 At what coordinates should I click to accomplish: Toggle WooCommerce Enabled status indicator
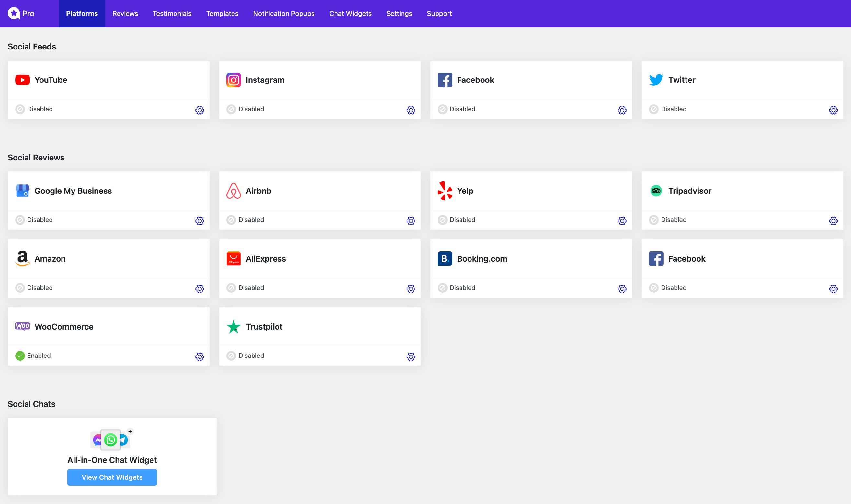(x=20, y=356)
